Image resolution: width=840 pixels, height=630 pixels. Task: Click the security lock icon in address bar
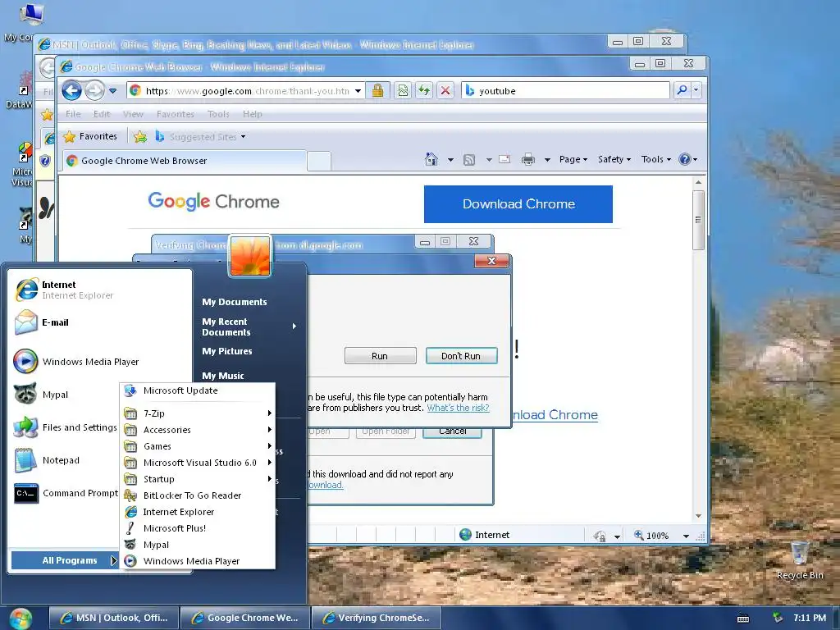(x=377, y=90)
